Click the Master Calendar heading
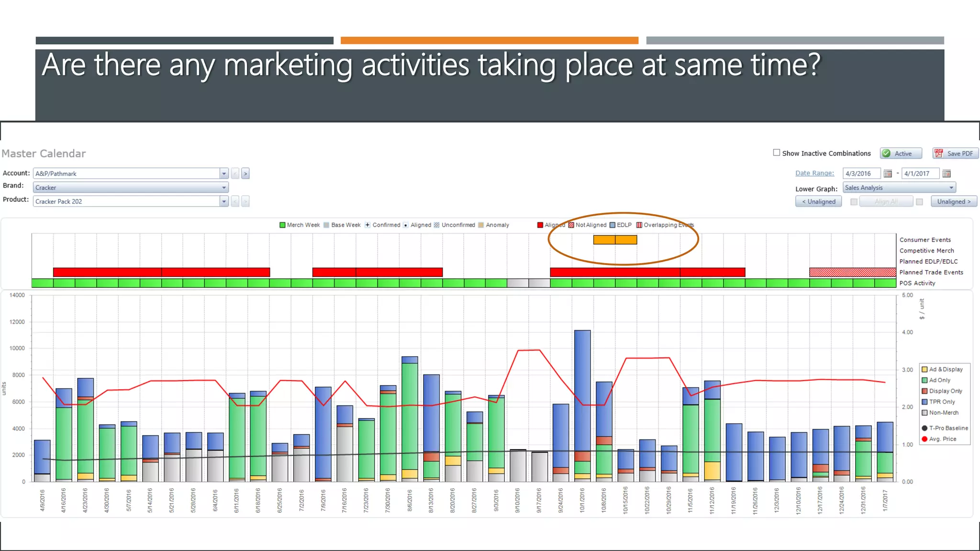Viewport: 980px width, 551px height. click(x=44, y=154)
